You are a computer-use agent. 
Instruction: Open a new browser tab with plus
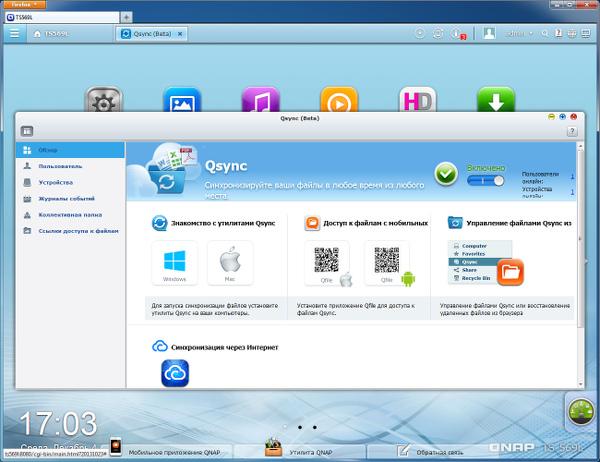tap(126, 17)
